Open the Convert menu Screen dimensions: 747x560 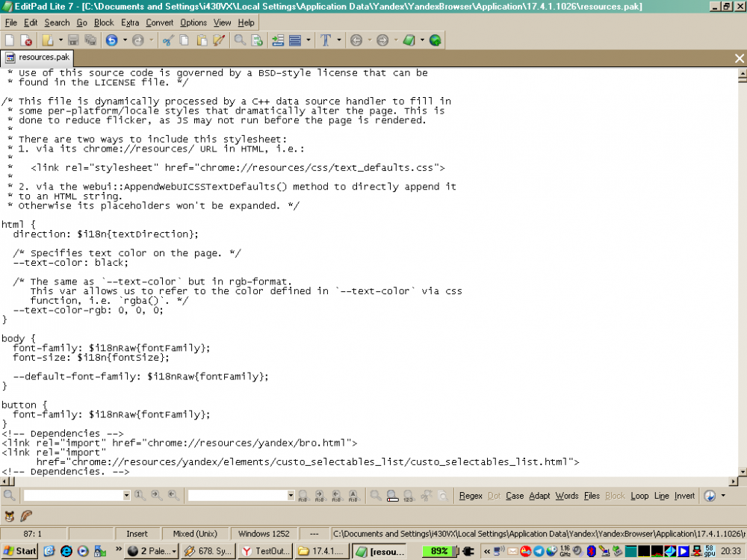(160, 22)
